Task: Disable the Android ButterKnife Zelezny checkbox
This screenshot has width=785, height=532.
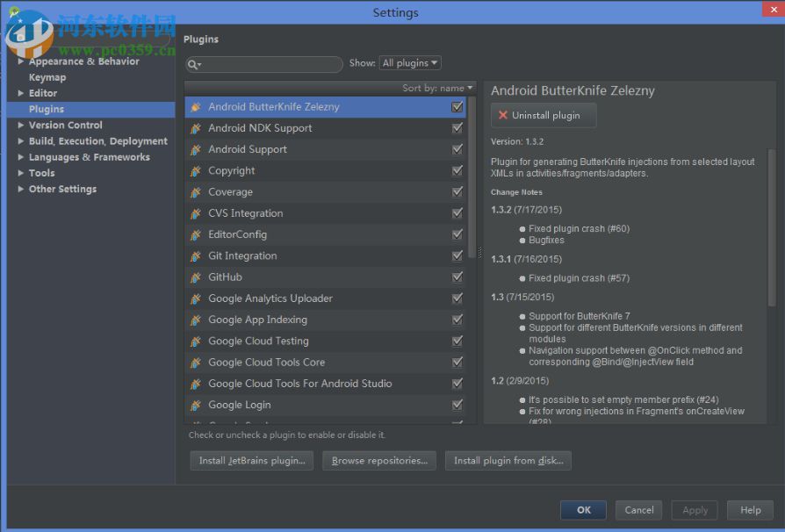Action: pyautogui.click(x=457, y=107)
